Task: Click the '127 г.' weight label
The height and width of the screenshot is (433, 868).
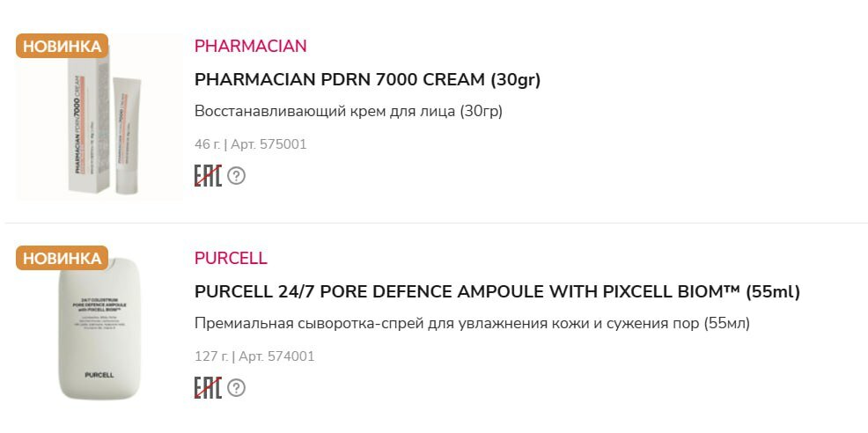Action: tap(211, 356)
